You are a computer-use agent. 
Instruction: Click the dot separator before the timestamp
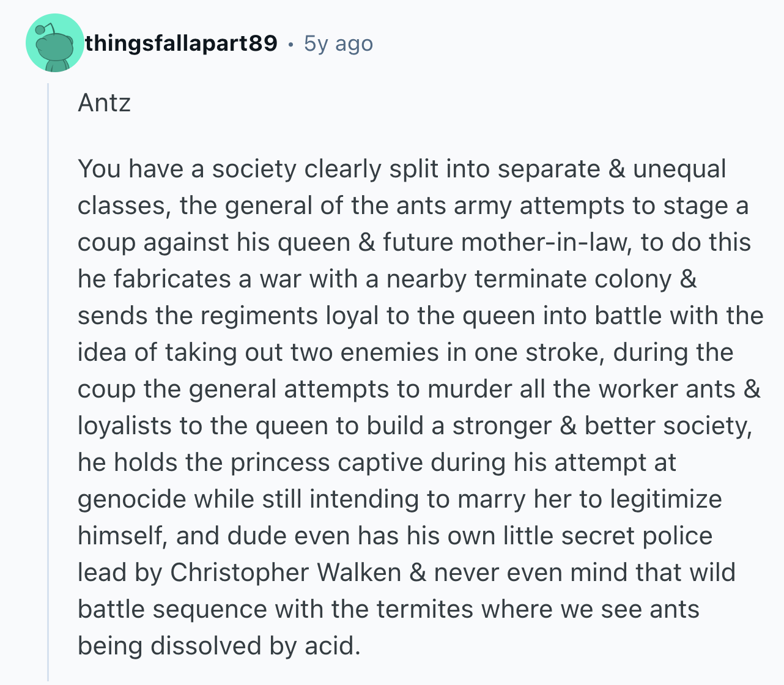290,44
